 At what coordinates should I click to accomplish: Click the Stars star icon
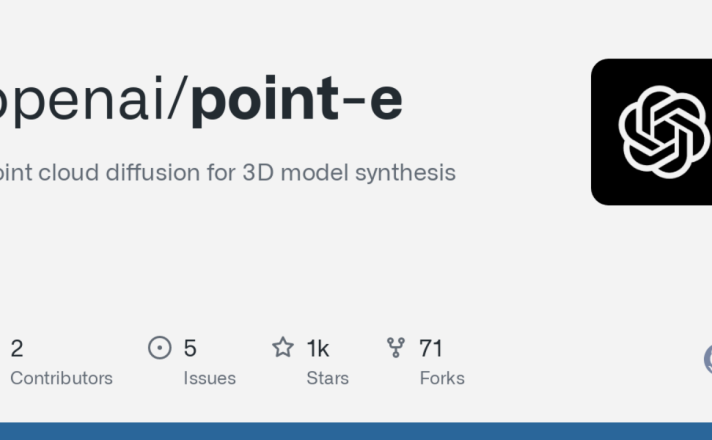pos(283,347)
